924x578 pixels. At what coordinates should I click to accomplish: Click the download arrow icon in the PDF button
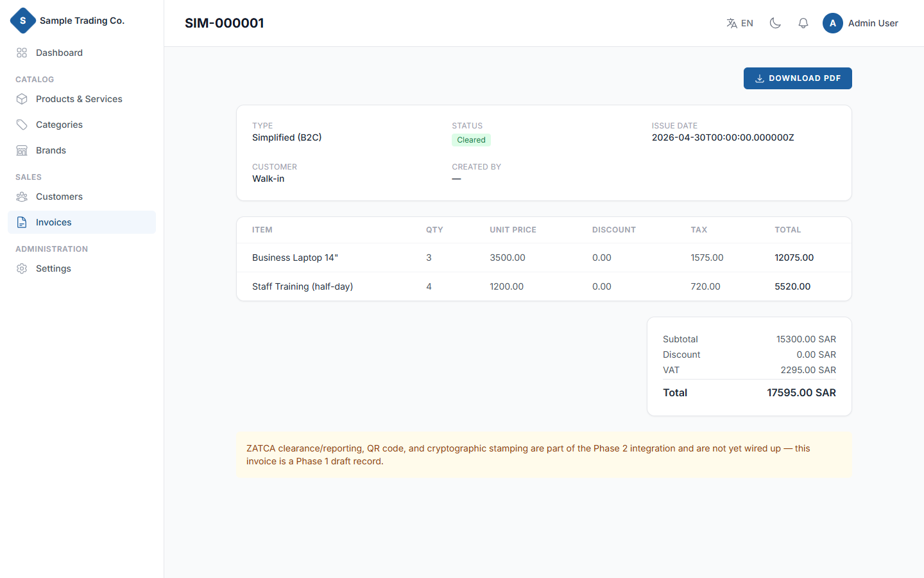pyautogui.click(x=759, y=78)
